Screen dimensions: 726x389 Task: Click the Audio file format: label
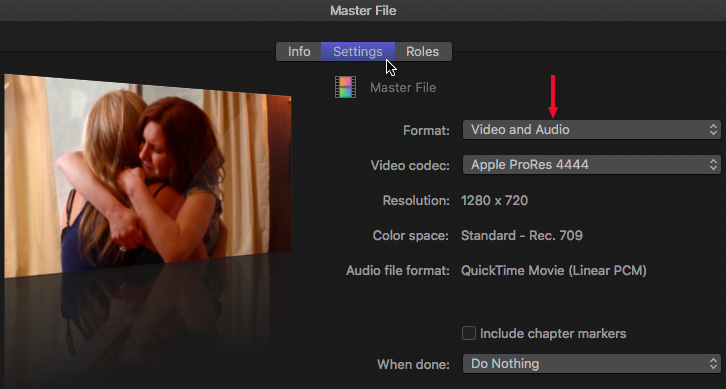pyautogui.click(x=398, y=270)
